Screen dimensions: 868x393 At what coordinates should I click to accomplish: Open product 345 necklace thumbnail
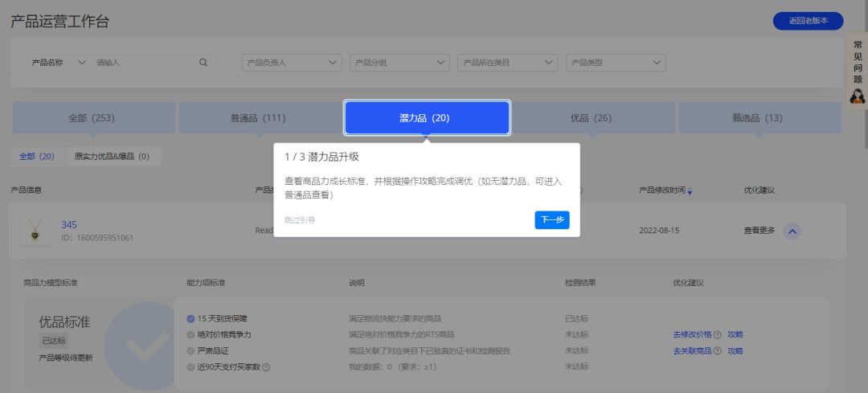(35, 231)
